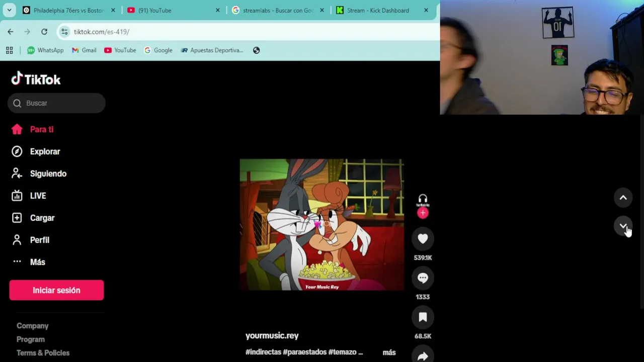The height and width of the screenshot is (362, 644).
Task: Click the Buscar search field
Action: [56, 103]
